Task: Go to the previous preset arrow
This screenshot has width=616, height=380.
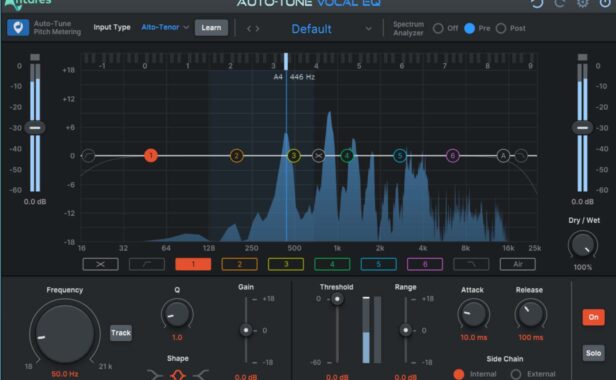Action: pyautogui.click(x=249, y=29)
